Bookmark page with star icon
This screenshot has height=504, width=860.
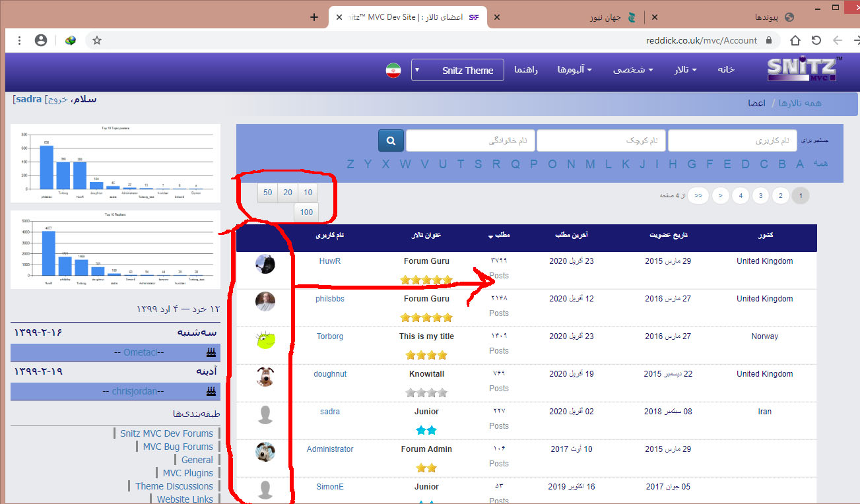[97, 40]
